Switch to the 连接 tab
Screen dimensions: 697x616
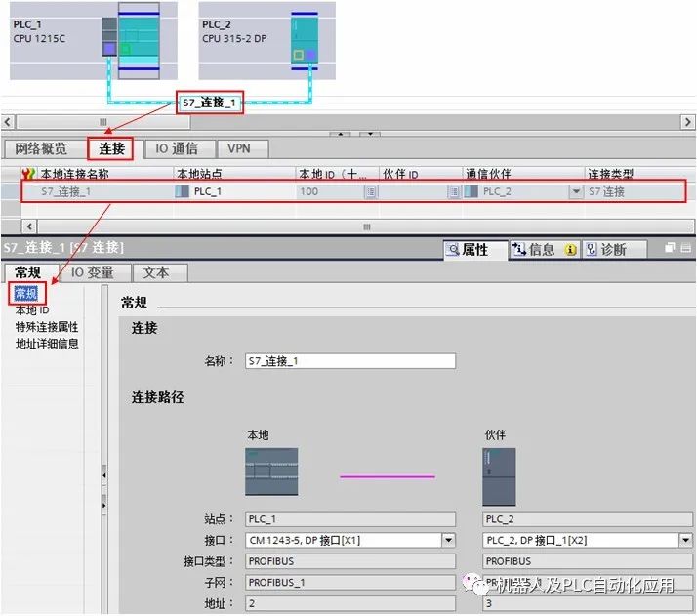(111, 148)
